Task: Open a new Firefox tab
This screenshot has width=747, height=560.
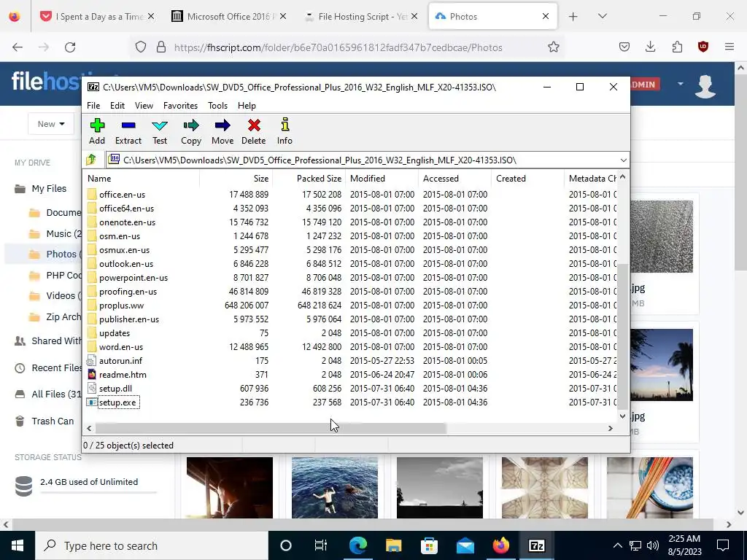Action: point(573,16)
